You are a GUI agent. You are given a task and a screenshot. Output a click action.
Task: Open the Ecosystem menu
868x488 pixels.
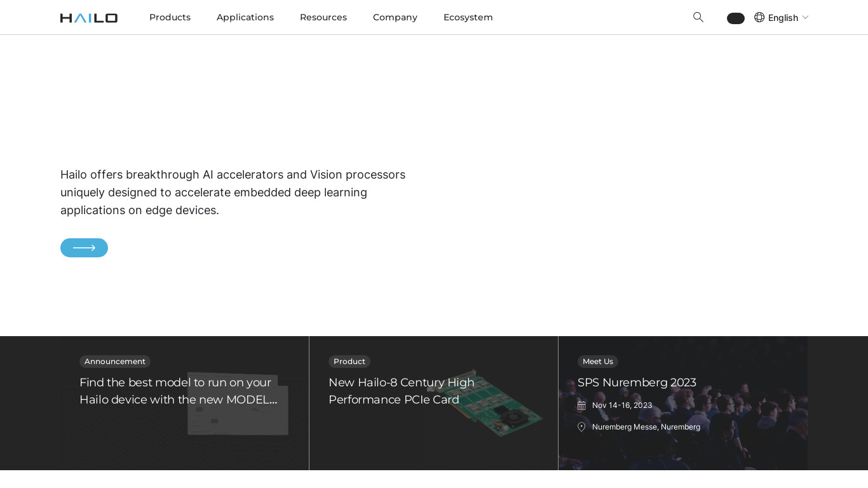point(468,17)
